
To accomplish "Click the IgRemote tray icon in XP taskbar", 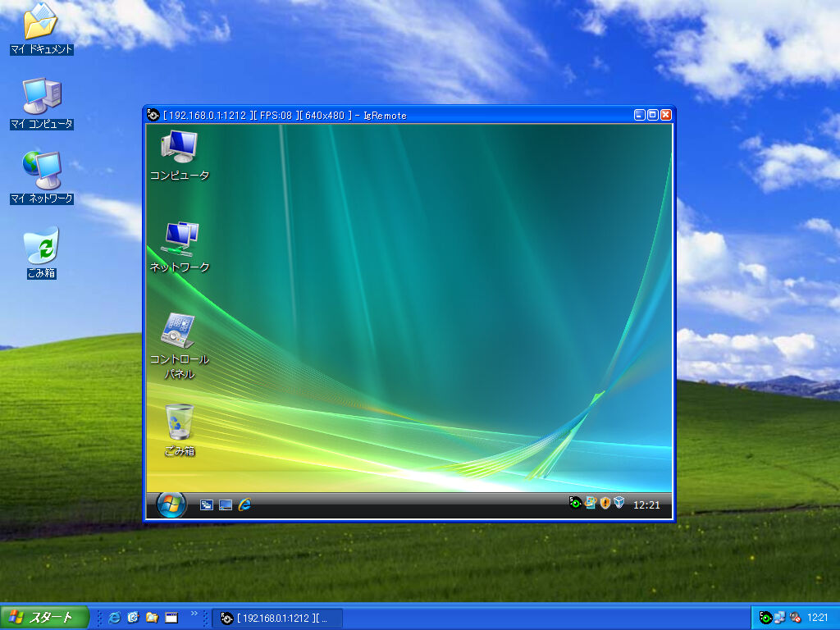I will [765, 618].
